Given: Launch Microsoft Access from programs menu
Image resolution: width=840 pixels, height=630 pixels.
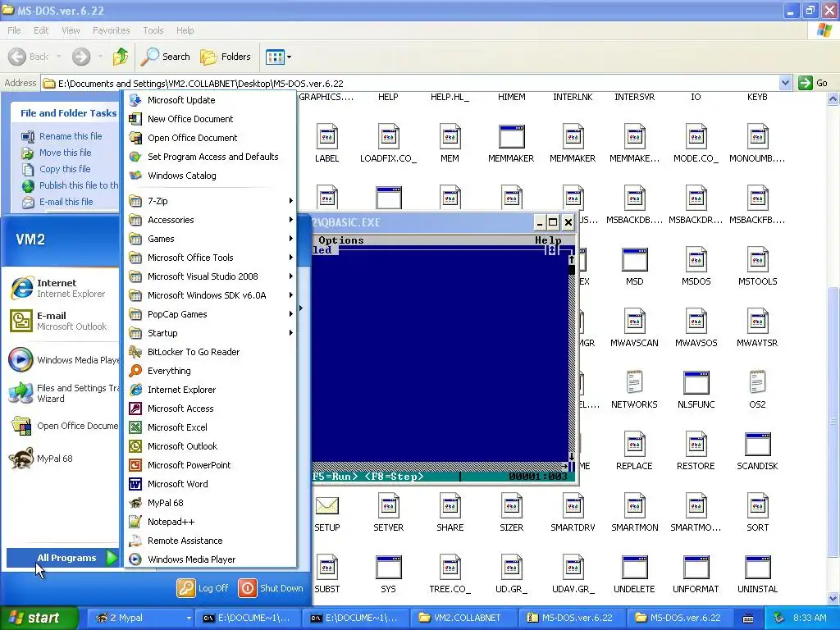Looking at the screenshot, I should 210,409.
